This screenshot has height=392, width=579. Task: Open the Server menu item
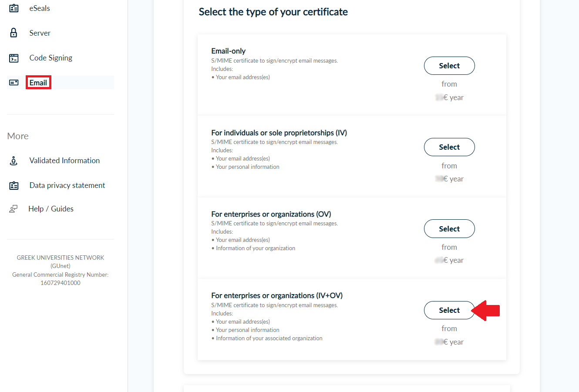click(x=40, y=33)
